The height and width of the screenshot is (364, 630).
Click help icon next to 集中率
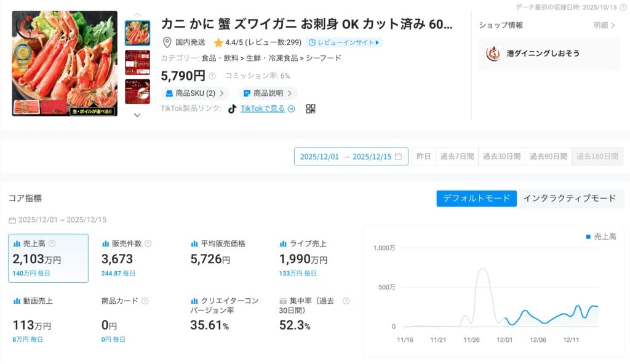click(x=346, y=301)
